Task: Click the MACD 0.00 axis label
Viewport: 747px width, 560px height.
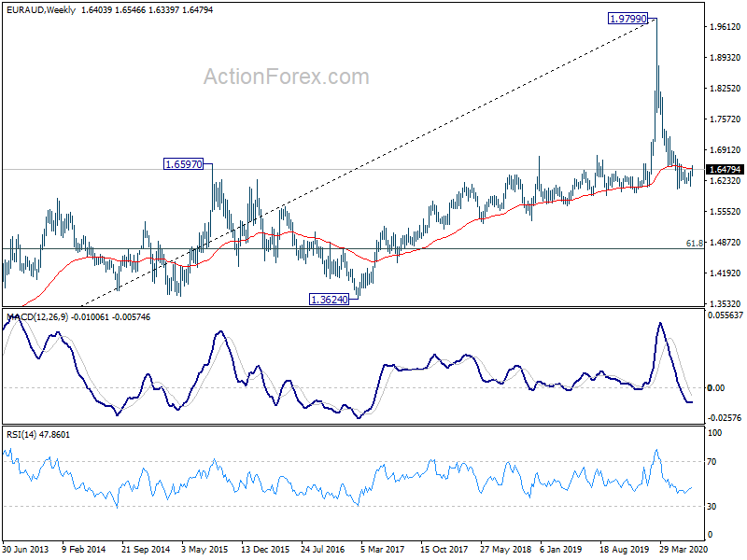Action: 716,388
